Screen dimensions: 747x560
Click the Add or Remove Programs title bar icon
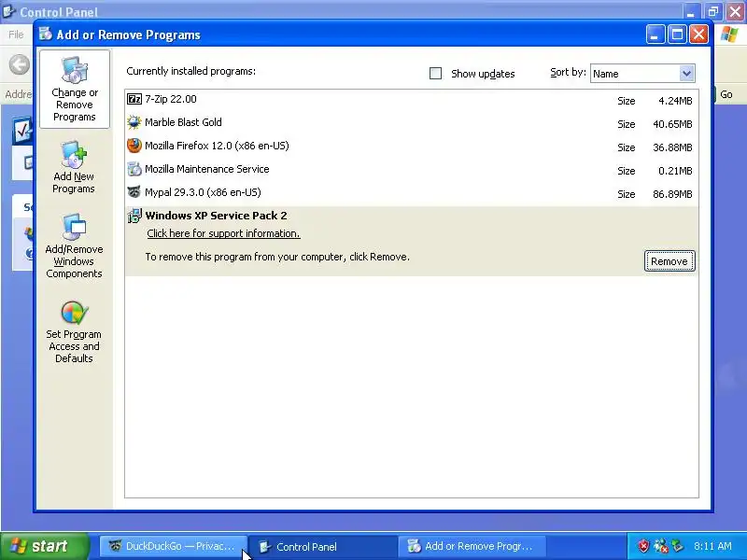(46, 34)
